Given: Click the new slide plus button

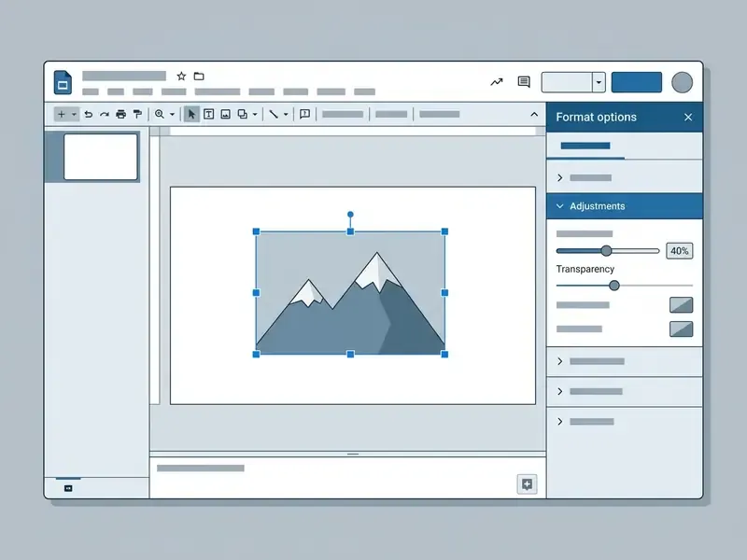Looking at the screenshot, I should click(61, 114).
